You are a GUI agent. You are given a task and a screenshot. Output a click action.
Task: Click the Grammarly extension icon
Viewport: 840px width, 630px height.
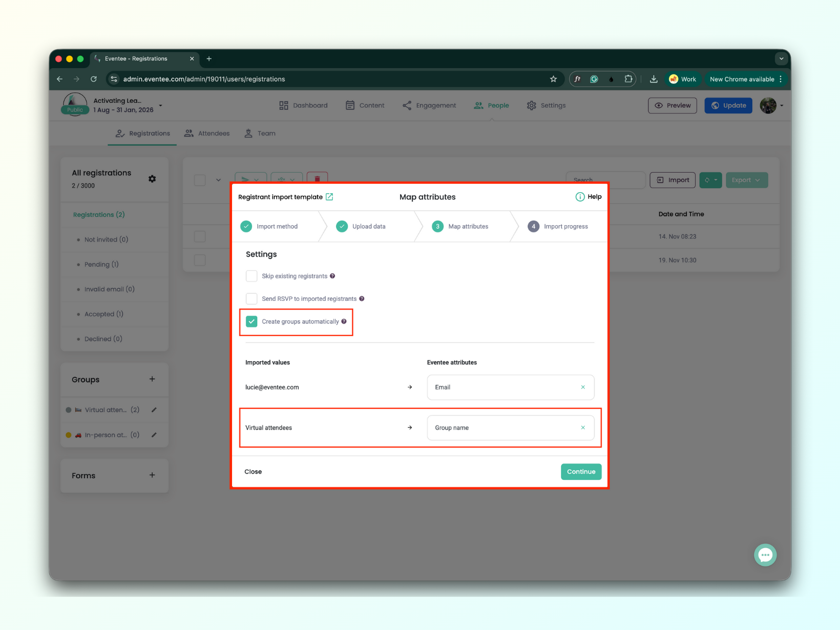[x=594, y=79]
